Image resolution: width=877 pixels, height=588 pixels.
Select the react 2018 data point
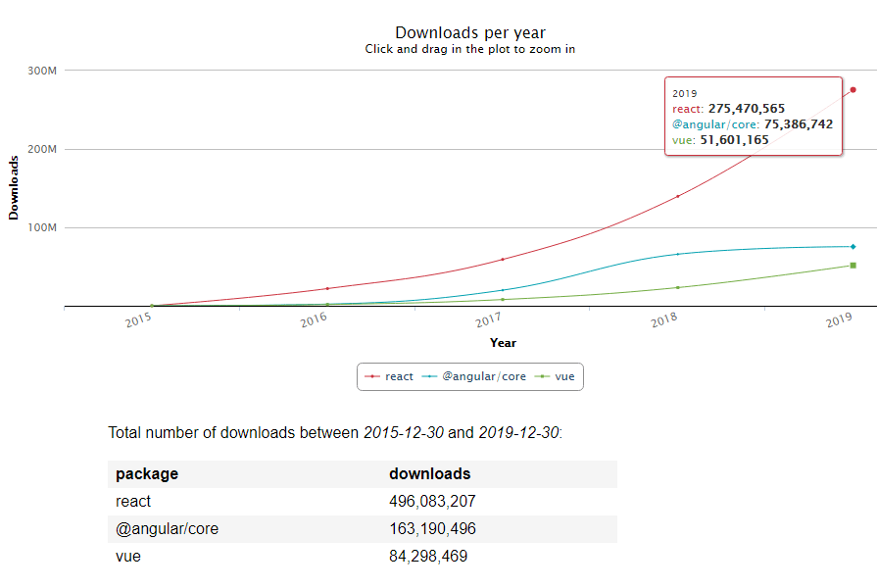coord(677,196)
